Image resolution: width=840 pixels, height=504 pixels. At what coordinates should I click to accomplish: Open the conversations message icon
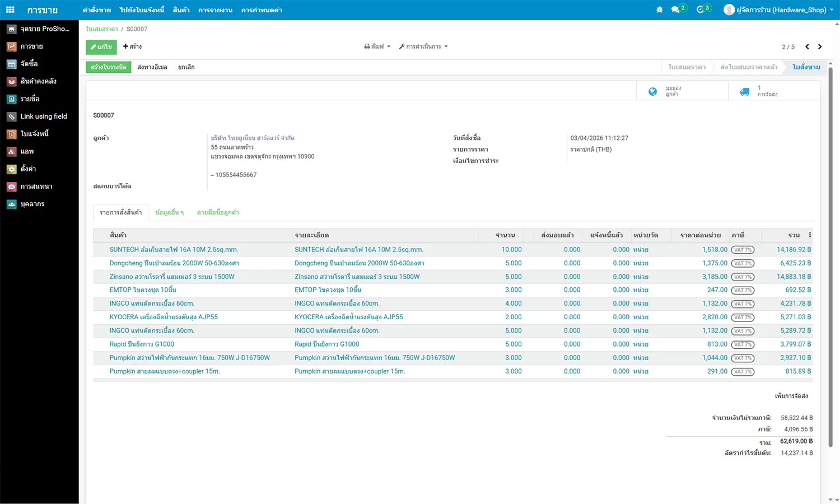676,10
